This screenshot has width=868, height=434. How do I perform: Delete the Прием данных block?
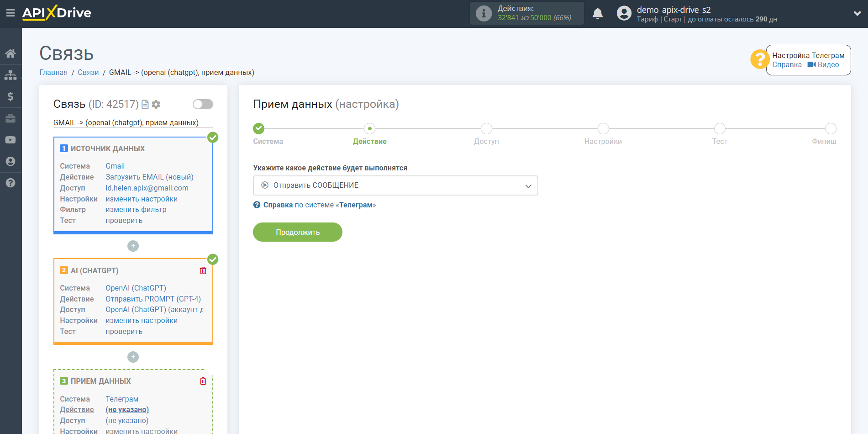203,381
